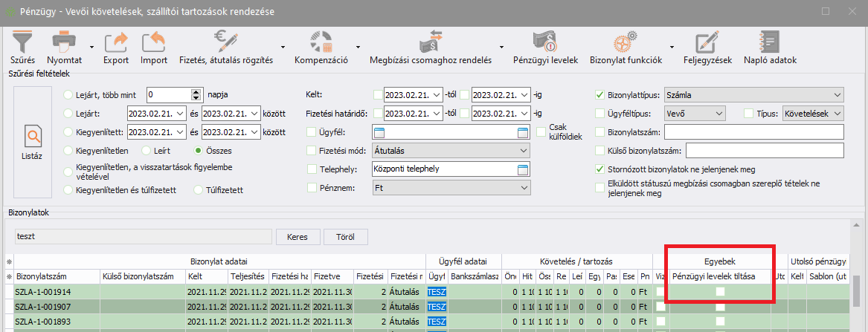Open Pénzügyi levelek icon

[545, 43]
